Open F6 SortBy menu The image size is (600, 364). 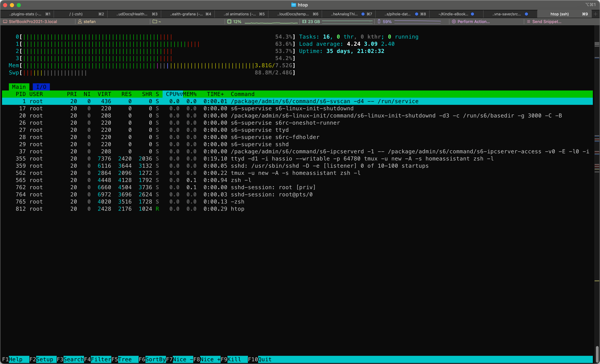click(155, 359)
